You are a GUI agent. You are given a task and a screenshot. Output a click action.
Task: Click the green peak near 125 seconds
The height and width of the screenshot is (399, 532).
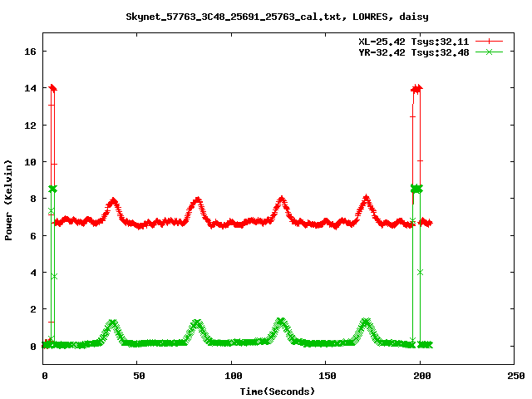[x=281, y=322]
